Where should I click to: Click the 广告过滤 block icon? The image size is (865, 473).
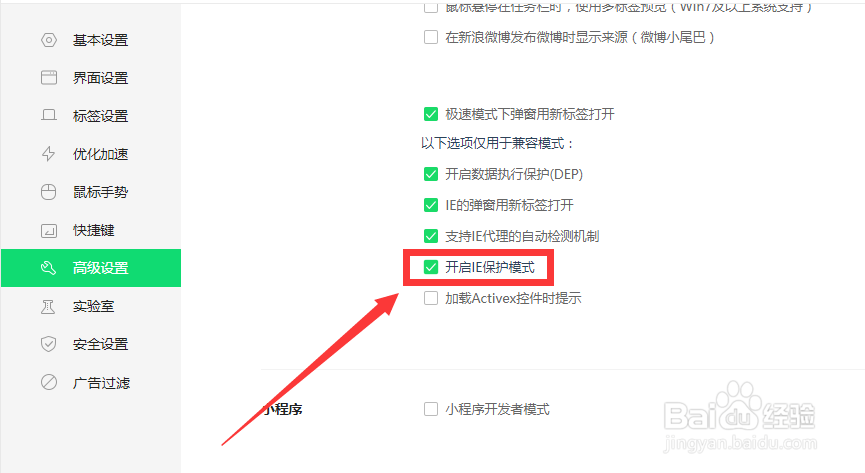49,382
